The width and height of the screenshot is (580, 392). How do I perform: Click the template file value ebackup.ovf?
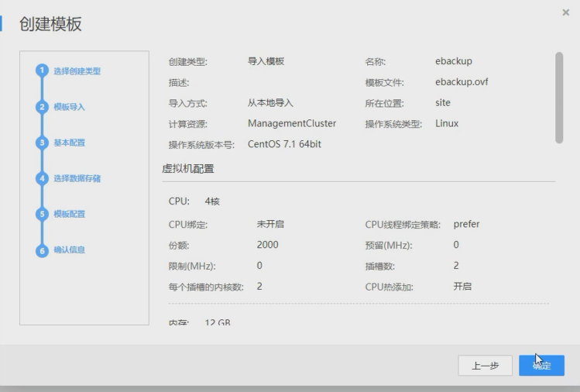462,82
